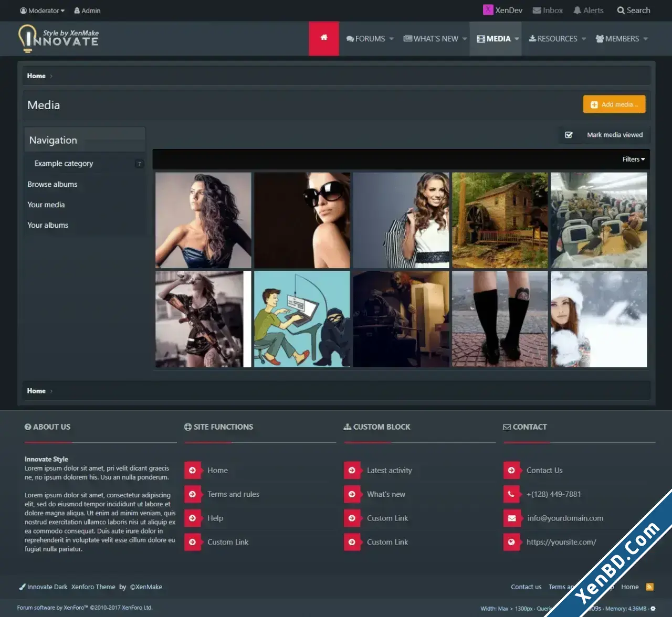Click the red arrow icon beside Help
Image resolution: width=672 pixels, height=617 pixels.
[x=193, y=518]
